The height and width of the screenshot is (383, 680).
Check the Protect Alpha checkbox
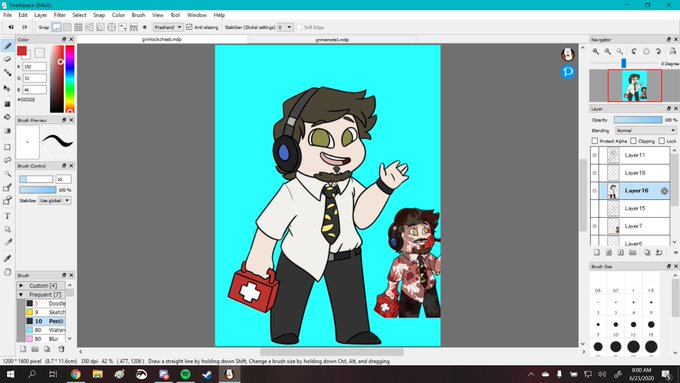595,141
